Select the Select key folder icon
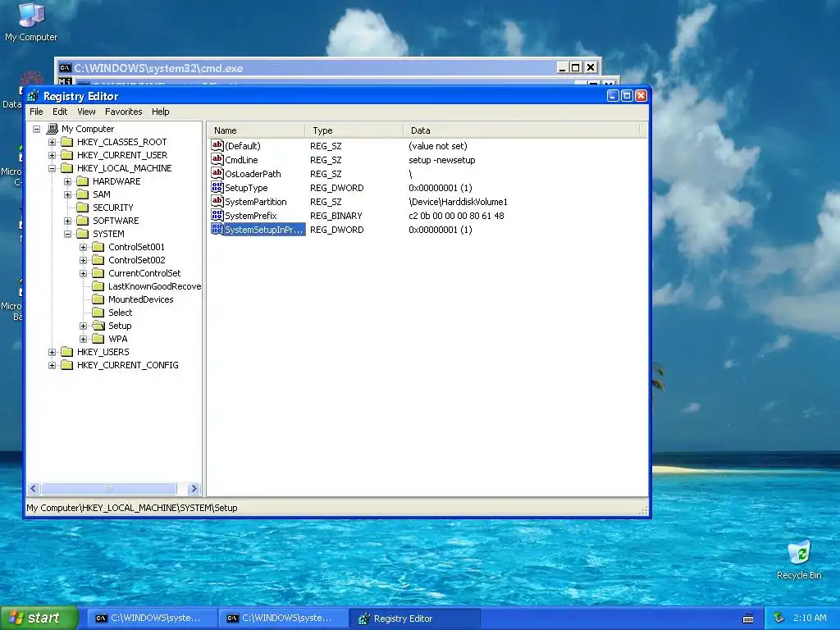The image size is (840, 630). point(98,313)
